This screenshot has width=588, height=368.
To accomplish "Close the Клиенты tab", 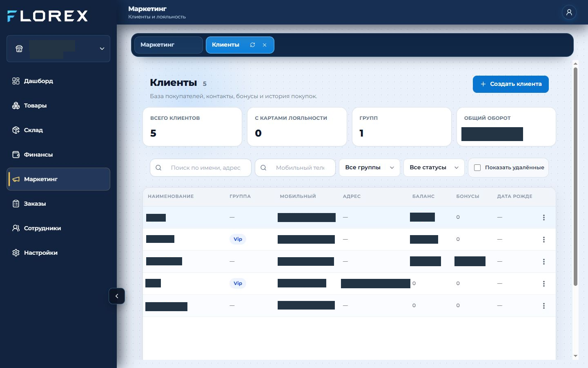I will (265, 45).
